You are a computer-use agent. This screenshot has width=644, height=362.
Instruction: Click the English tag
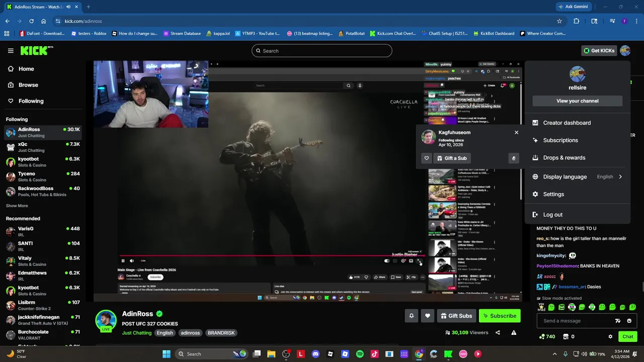[165, 333]
